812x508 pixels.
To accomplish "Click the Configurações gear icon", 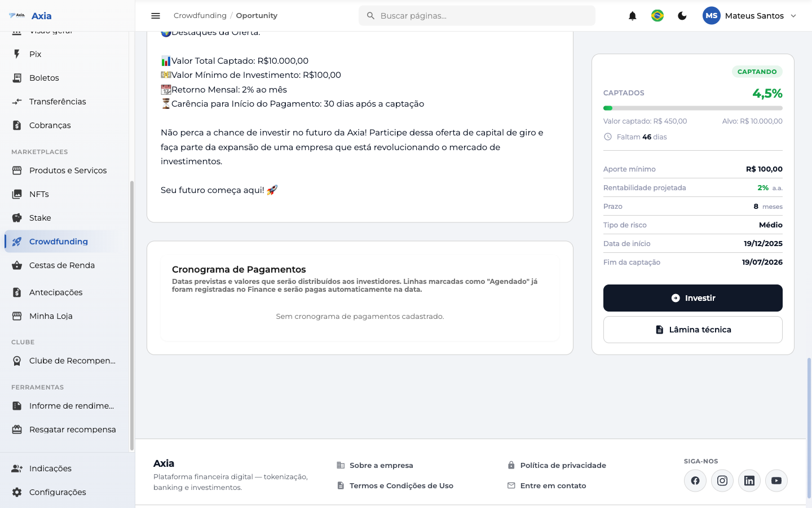I will [x=17, y=492].
